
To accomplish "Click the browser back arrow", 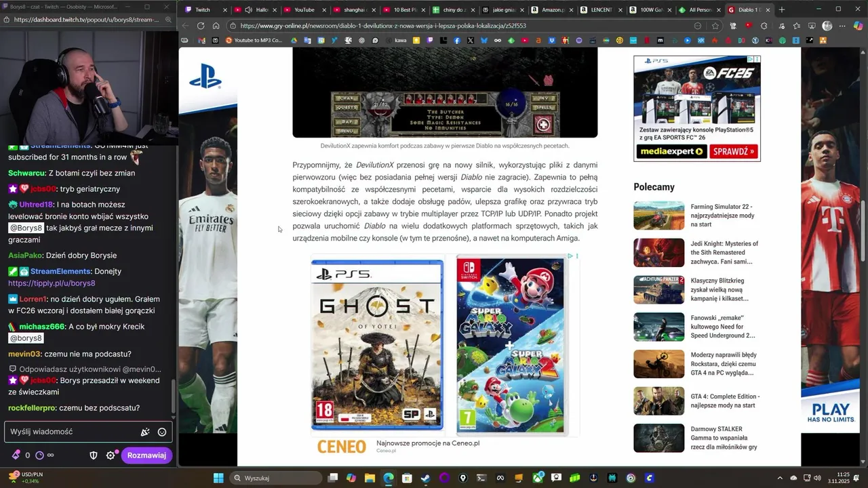I will (186, 26).
